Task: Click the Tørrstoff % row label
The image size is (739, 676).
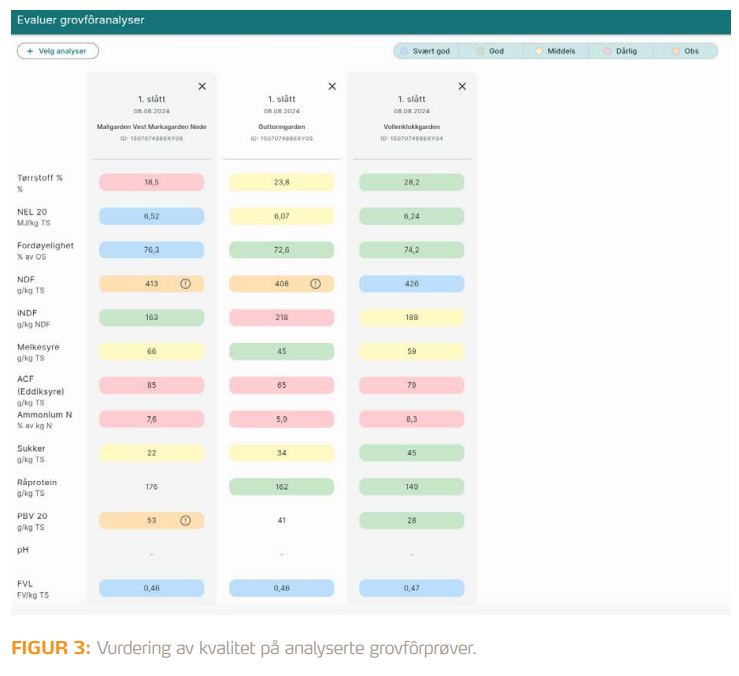Action: coord(40,178)
